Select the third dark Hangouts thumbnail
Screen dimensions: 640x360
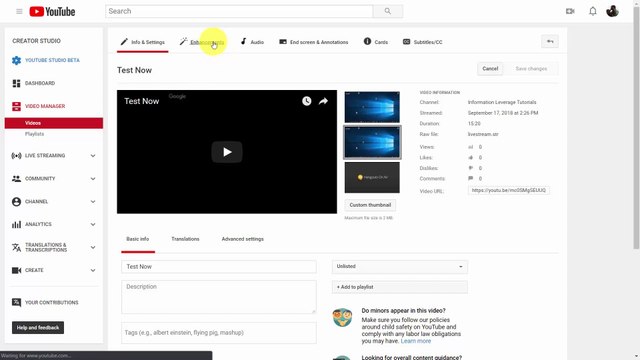372,177
